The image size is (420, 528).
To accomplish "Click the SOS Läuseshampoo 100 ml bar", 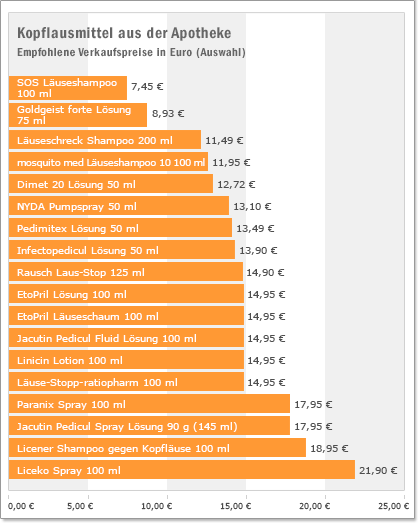I will (68, 88).
